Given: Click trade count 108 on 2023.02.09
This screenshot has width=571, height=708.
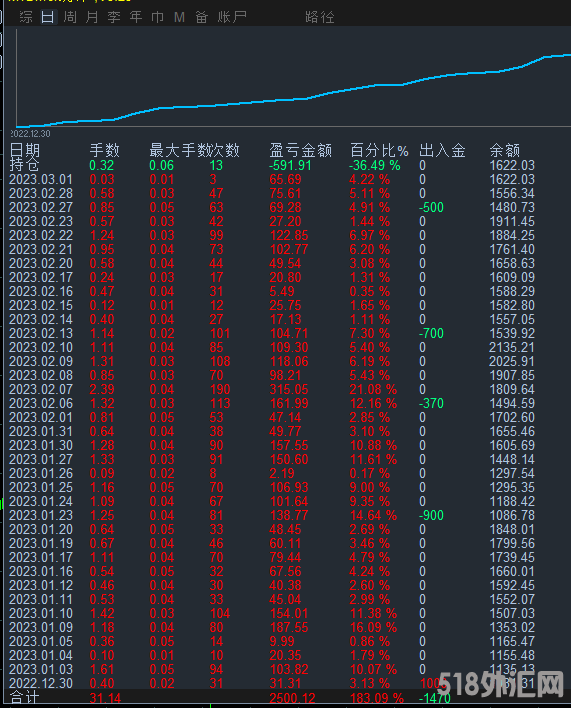Looking at the screenshot, I should pyautogui.click(x=220, y=361).
